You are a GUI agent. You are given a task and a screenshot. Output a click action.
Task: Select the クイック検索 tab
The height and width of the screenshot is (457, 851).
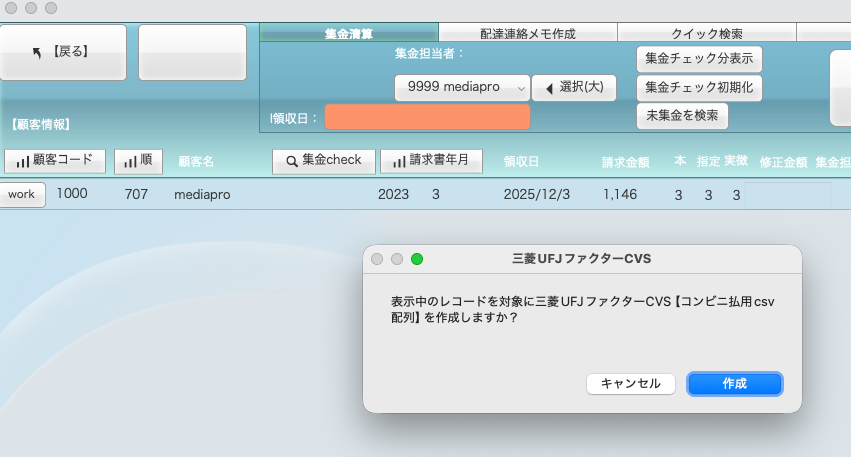(x=706, y=33)
